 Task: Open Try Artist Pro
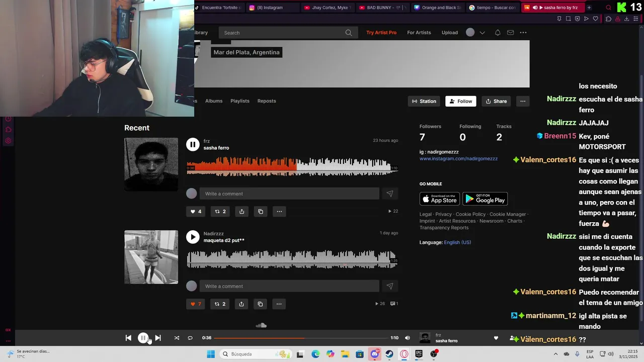[381, 33]
